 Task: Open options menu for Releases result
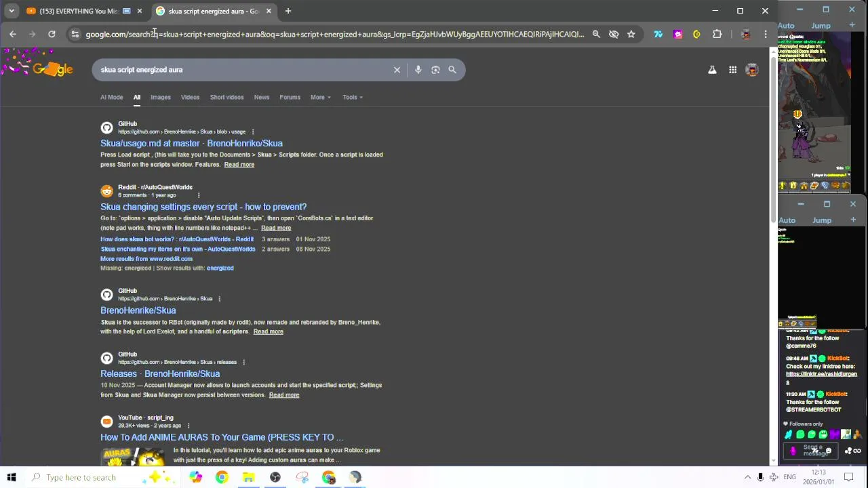click(243, 362)
